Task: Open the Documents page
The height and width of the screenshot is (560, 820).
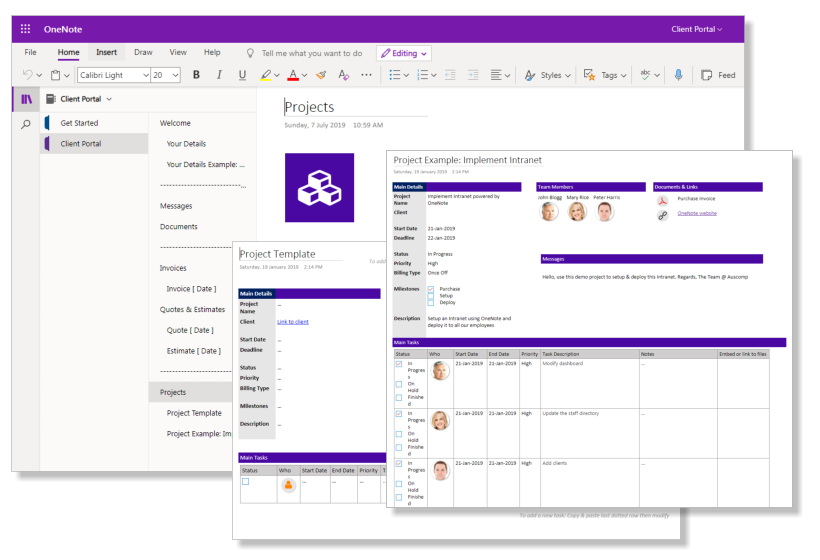Action: coord(179,226)
